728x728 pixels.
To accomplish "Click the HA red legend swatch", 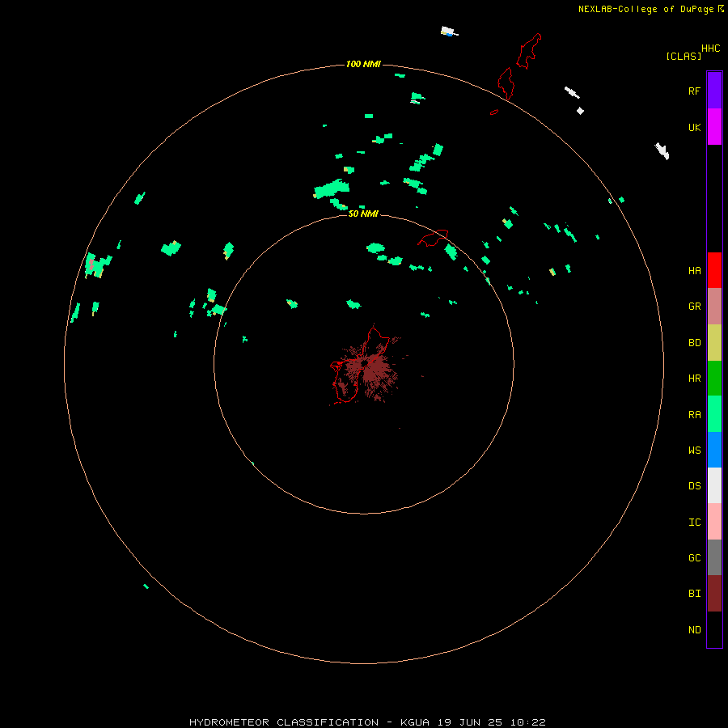I will [x=714, y=270].
